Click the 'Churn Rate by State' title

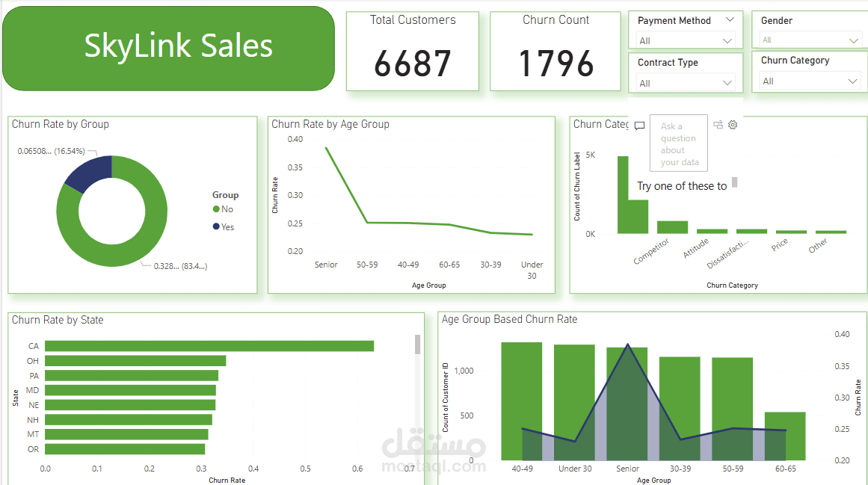58,320
